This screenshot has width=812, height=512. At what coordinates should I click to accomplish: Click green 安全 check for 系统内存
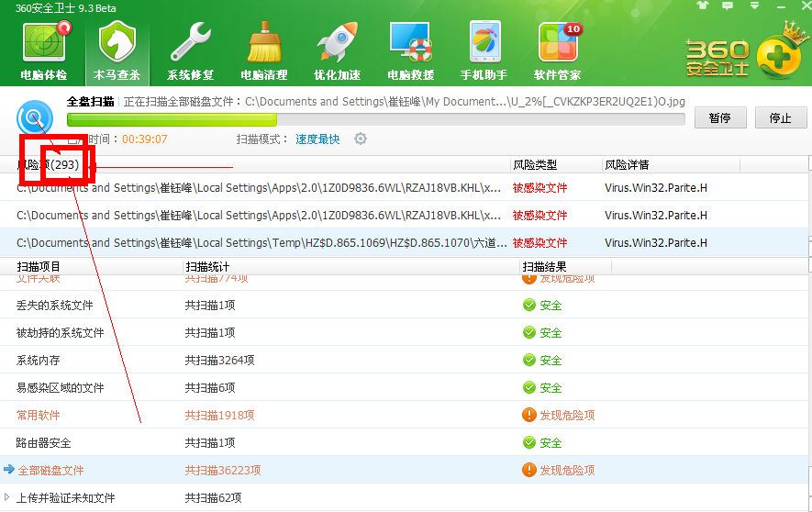point(528,360)
